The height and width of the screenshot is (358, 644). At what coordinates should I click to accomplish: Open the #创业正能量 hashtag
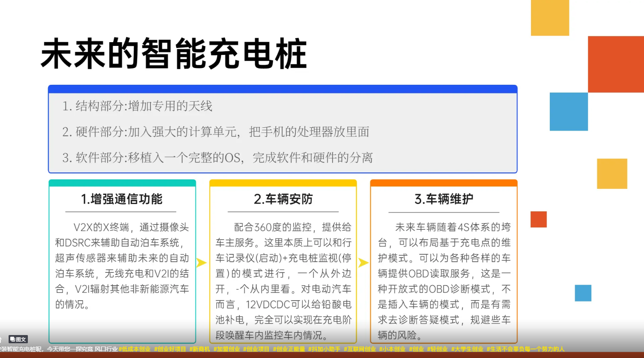tap(289, 349)
